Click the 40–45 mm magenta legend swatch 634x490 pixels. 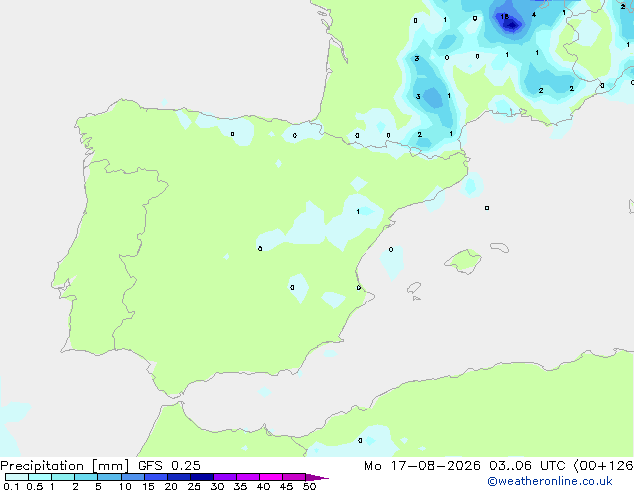(271, 477)
